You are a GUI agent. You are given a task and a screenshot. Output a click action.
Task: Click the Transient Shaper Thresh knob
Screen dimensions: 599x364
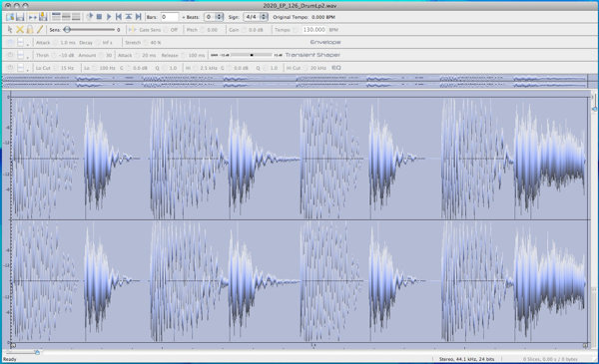(54, 55)
